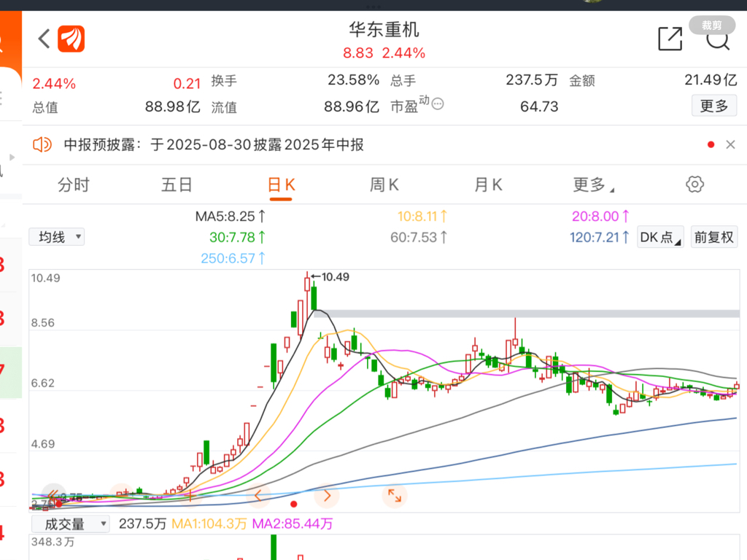747x560 pixels.
Task: Click the stock title 华东重机
Action: pos(384,29)
